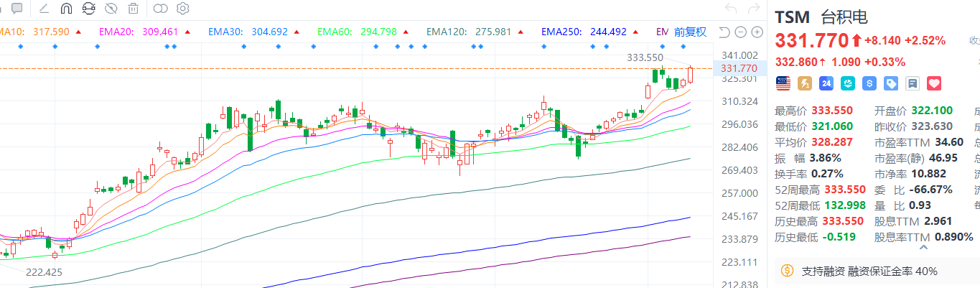Click the TSM ticker symbol
Screen dimensions: 980x288
tap(793, 18)
